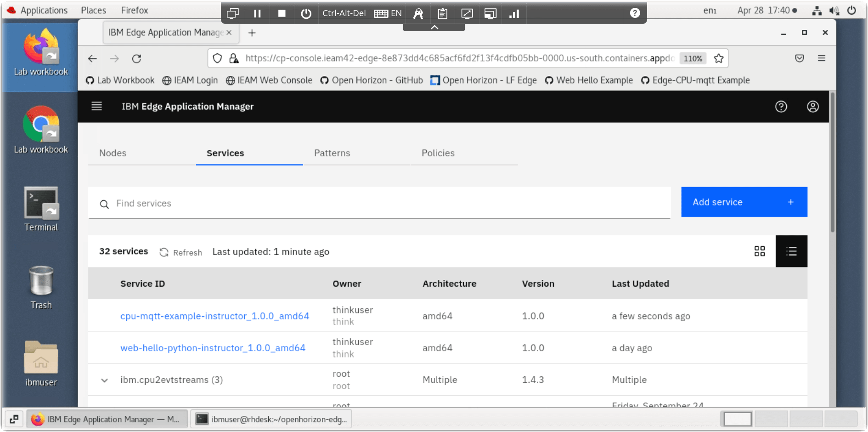
Task: Open the Chrome Lab workbook desktop shortcut
Action: [x=41, y=130]
